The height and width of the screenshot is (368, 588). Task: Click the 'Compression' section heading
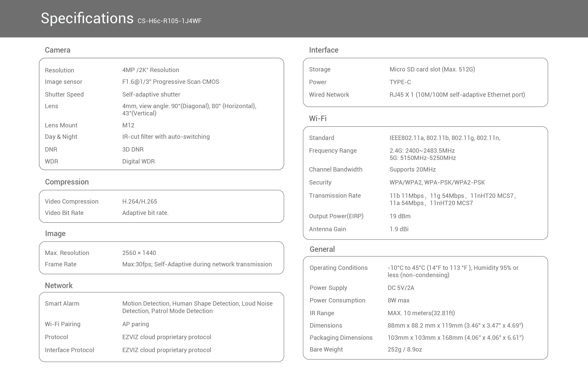(67, 182)
